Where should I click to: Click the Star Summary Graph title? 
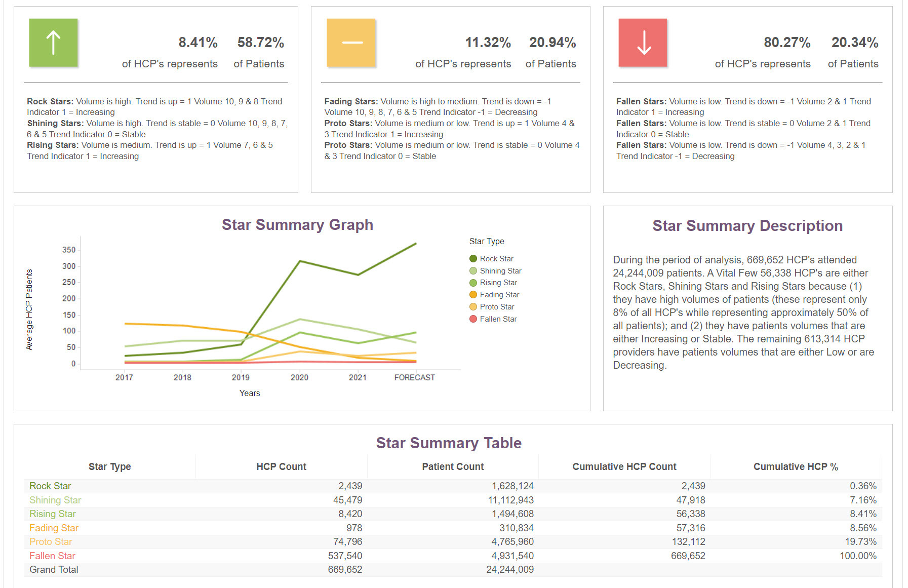(x=297, y=224)
